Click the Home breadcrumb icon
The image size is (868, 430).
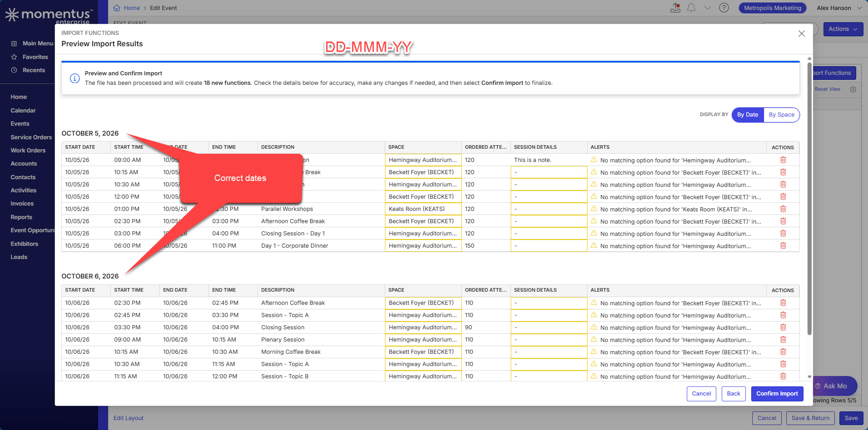coord(117,8)
